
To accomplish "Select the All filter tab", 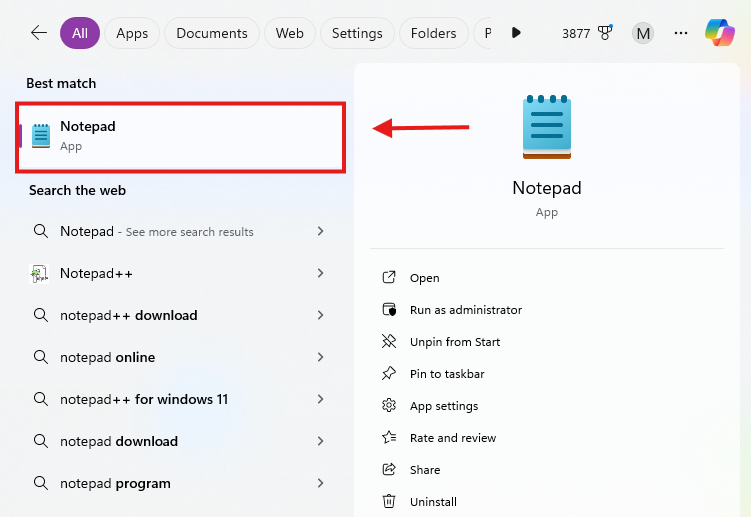I will pos(80,33).
